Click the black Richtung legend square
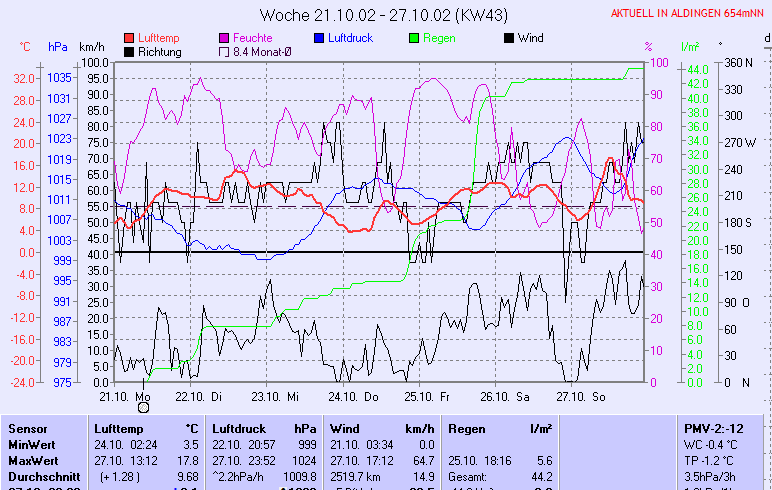 click(130, 52)
